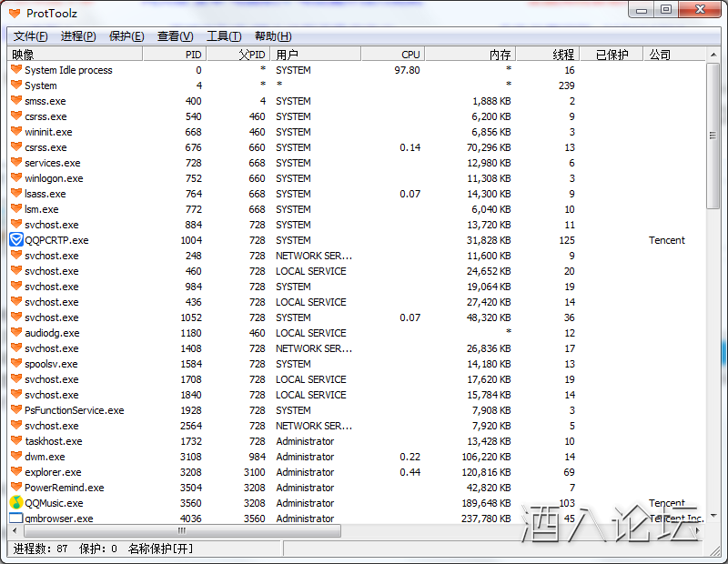
Task: Click the explorer.exe row icon
Action: point(15,472)
